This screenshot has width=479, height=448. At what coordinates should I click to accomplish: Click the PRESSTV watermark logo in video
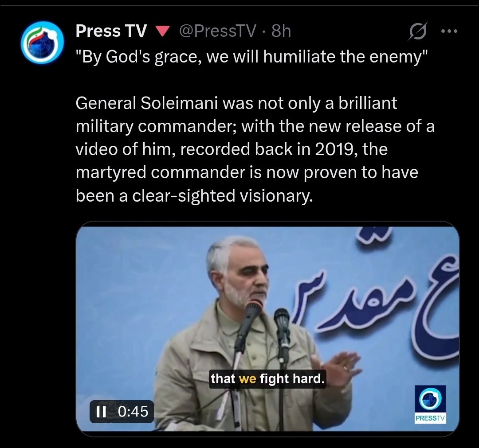[x=430, y=405]
